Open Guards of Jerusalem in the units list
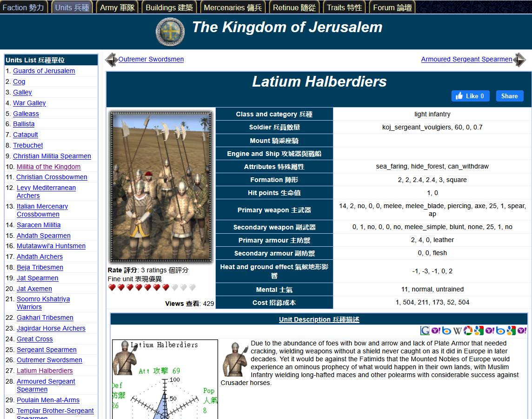 coord(44,71)
